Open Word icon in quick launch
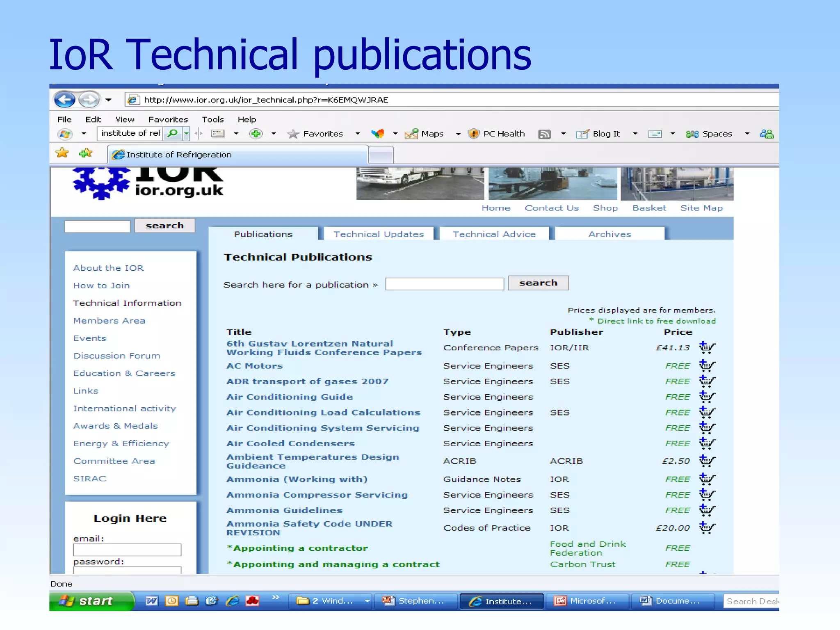Image resolution: width=840 pixels, height=630 pixels. (152, 601)
